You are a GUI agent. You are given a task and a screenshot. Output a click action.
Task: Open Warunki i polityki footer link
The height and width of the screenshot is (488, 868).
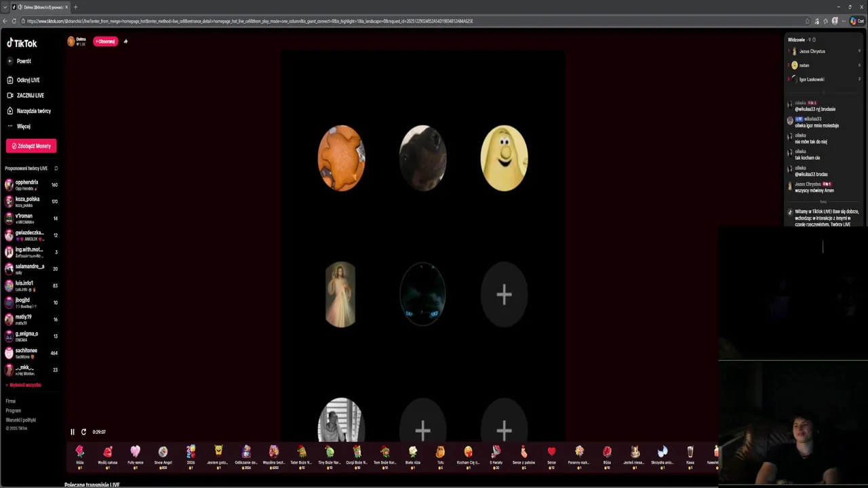coord(21,420)
